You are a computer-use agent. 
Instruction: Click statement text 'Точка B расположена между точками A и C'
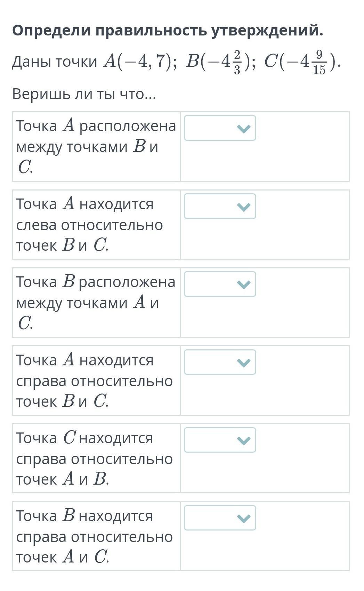96,302
